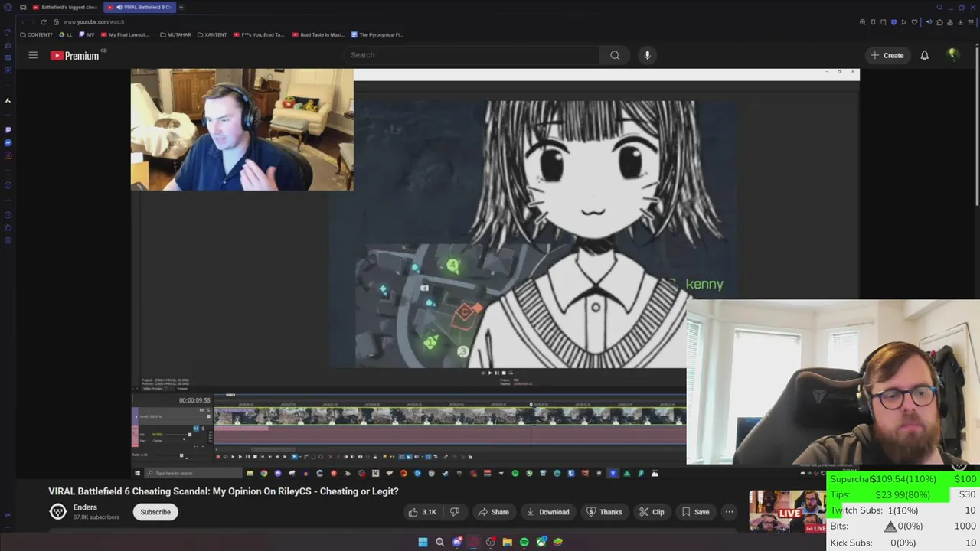Start voice search with microphone icon
980x551 pixels.
(x=647, y=55)
